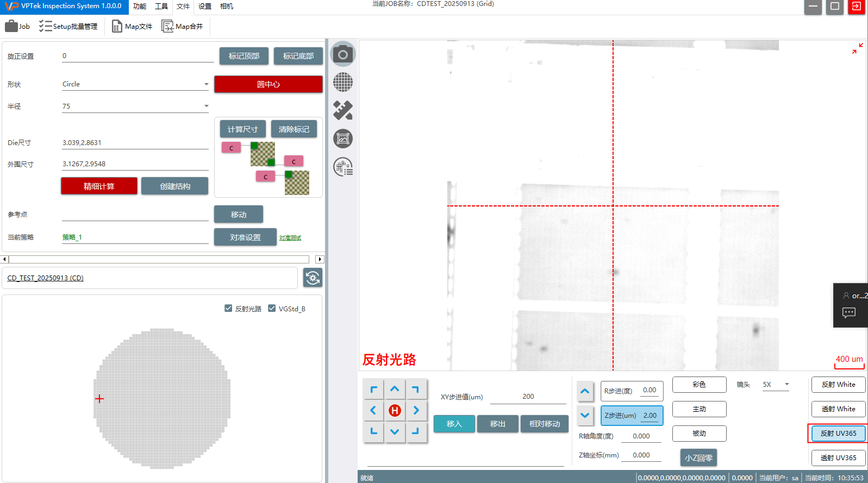
Task: Click the refresh settings icon beside CD_TEST
Action: [x=313, y=278]
